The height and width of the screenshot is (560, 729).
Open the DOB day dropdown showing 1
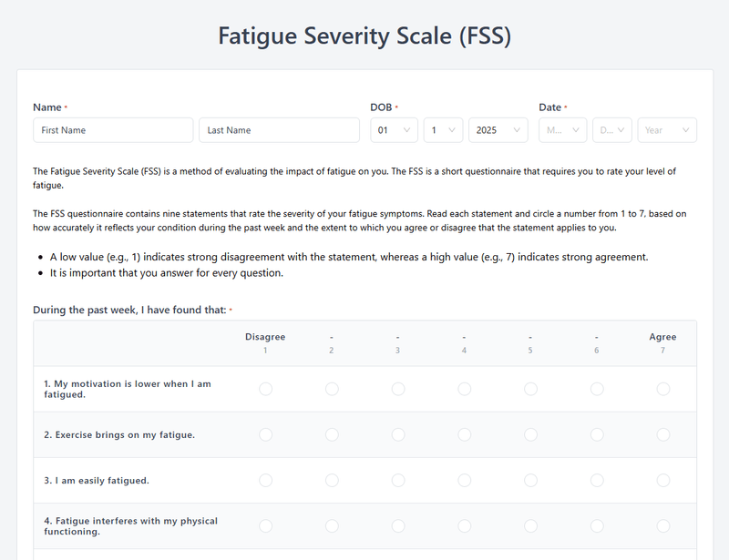[443, 129]
